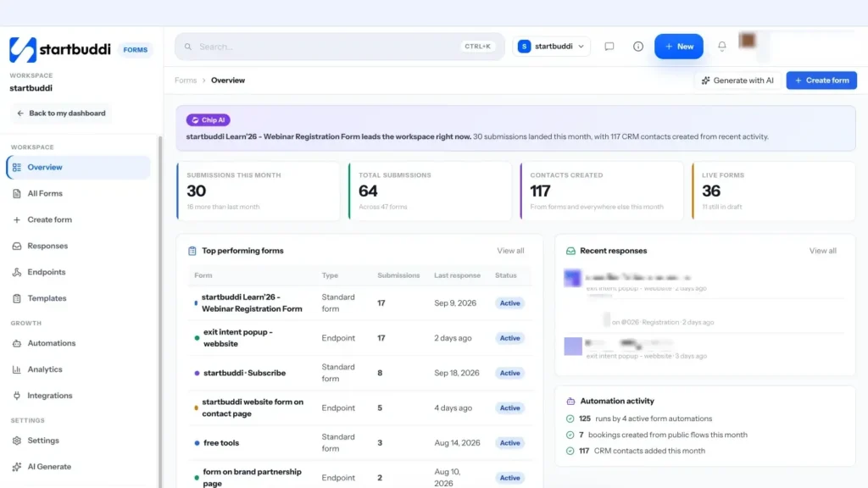
Task: Click the Total Submissions card
Action: tap(430, 191)
